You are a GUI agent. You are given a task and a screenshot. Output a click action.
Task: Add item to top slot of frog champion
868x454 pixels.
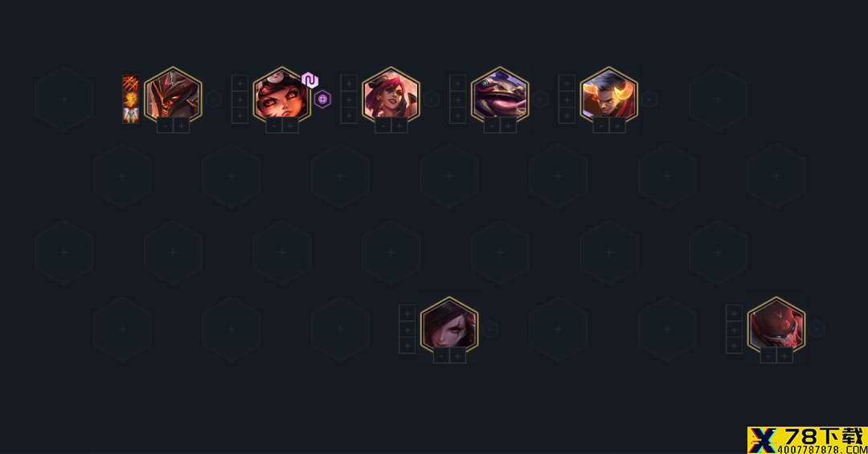point(458,84)
